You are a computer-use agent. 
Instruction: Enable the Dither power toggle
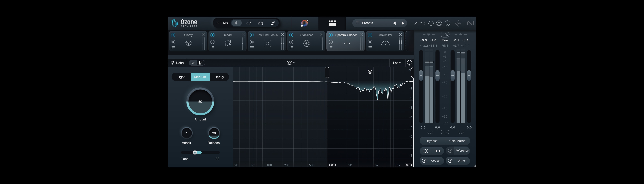[450, 161]
